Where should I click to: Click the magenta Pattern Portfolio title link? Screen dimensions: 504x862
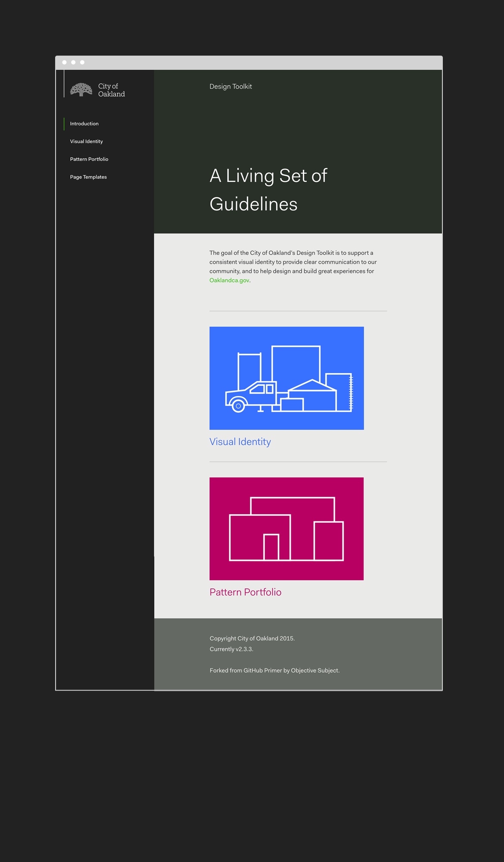tap(245, 592)
